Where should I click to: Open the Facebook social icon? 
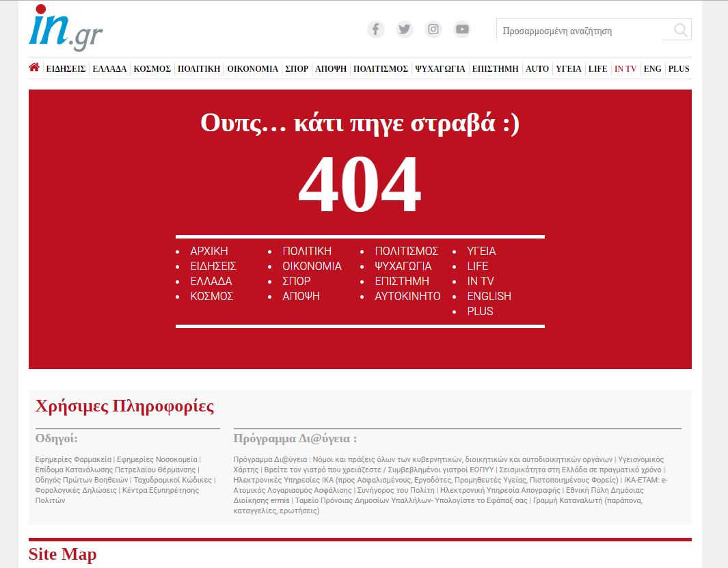[x=376, y=29]
